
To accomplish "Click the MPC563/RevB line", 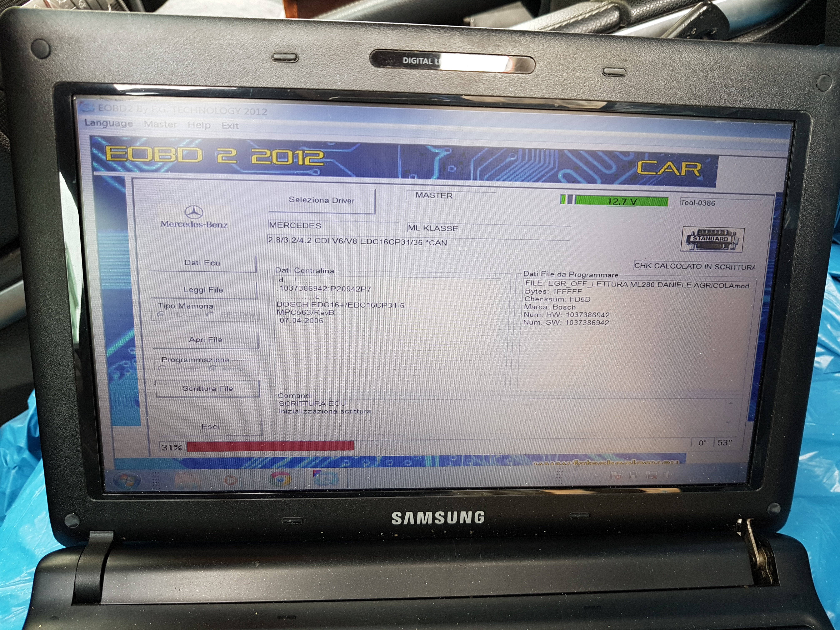I will (305, 312).
